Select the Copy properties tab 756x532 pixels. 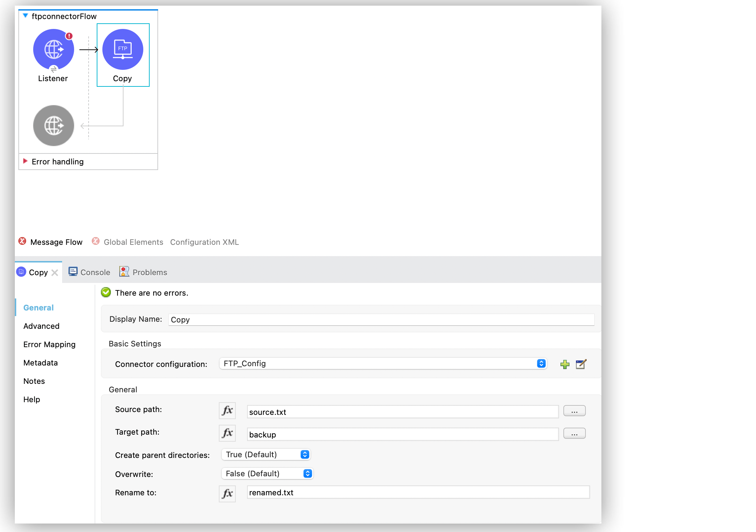click(x=38, y=272)
